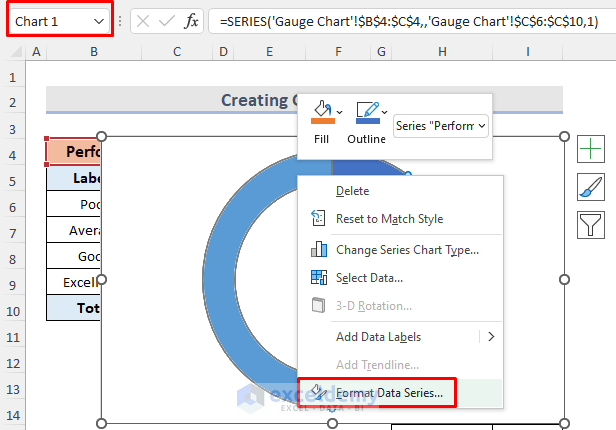Open the Chart Elements plus button
This screenshot has width=616, height=430.
[x=590, y=149]
